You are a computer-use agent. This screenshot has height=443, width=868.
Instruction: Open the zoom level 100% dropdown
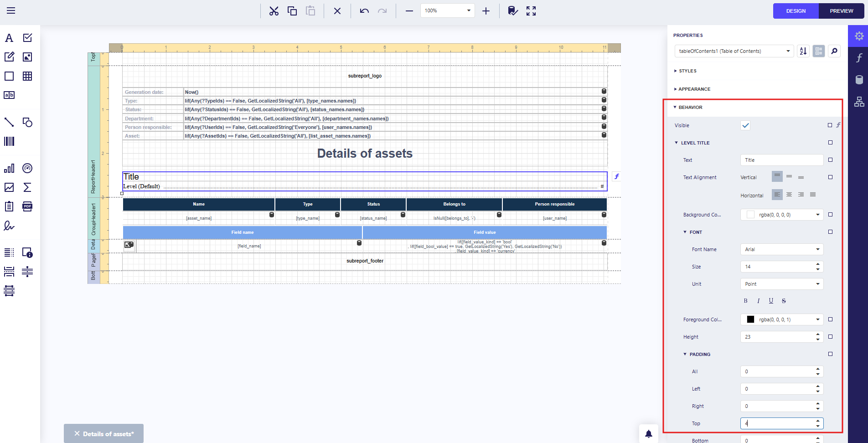(447, 10)
